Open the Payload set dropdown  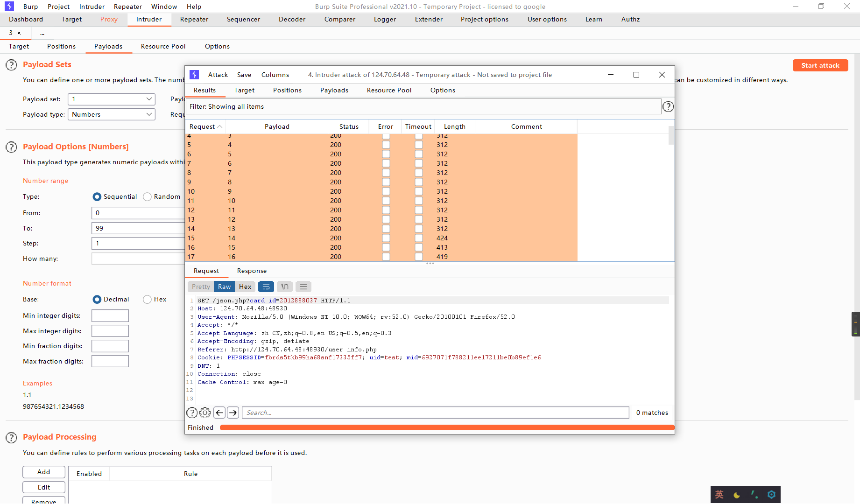[111, 99]
